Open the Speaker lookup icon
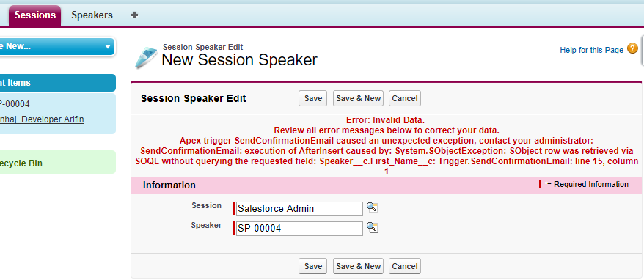The image size is (644, 280). (x=373, y=227)
